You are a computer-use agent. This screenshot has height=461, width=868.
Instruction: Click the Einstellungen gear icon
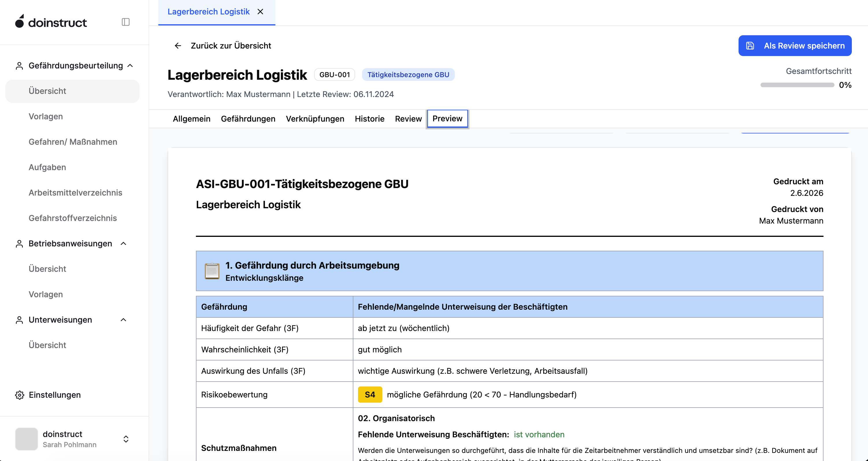click(20, 395)
